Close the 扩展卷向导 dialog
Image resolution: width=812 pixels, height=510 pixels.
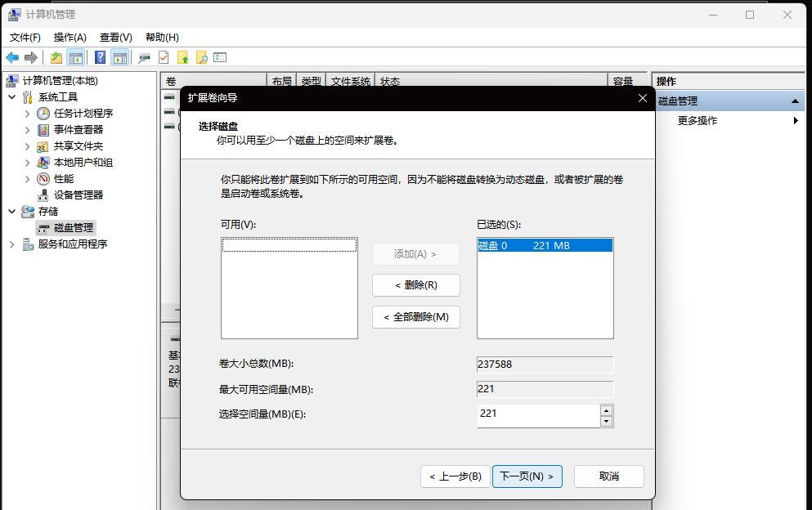(643, 98)
